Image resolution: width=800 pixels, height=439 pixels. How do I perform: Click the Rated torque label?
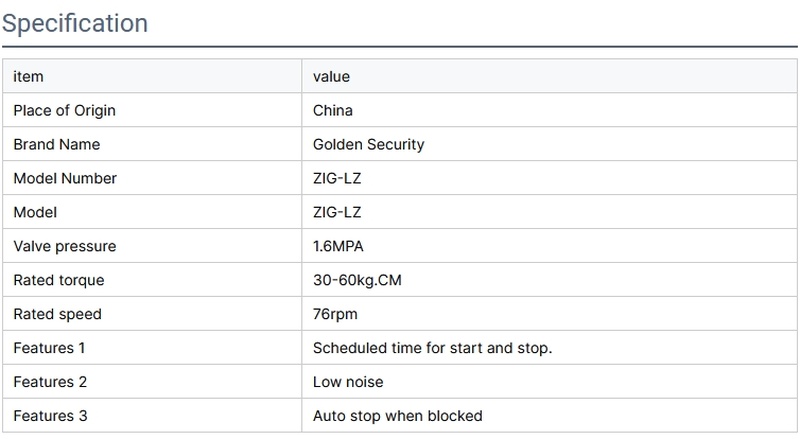(59, 280)
